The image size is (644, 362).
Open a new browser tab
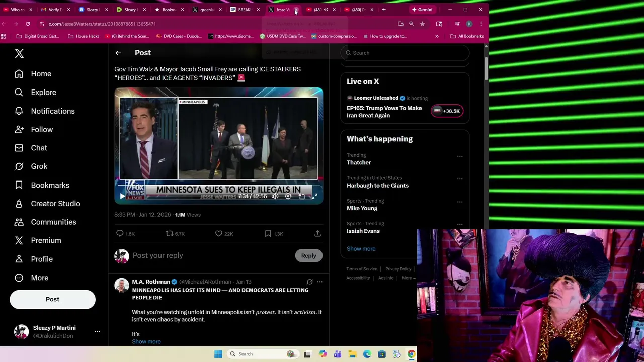pos(384,10)
